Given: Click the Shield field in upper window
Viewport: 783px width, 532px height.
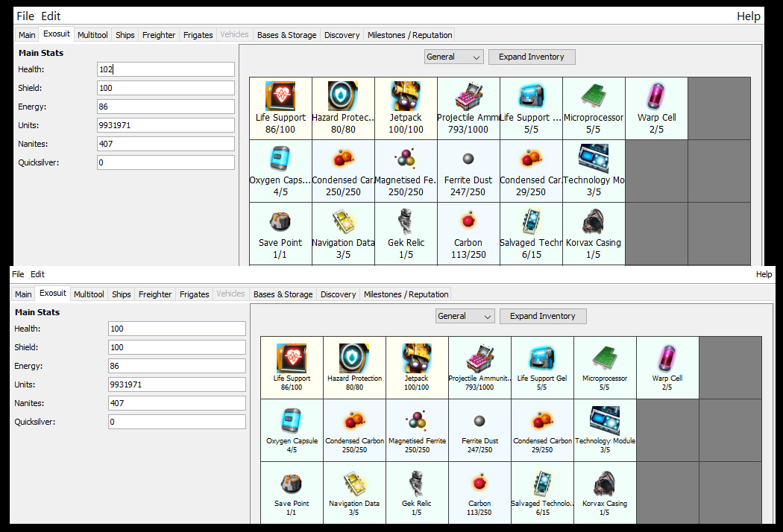Looking at the screenshot, I should pyautogui.click(x=166, y=88).
